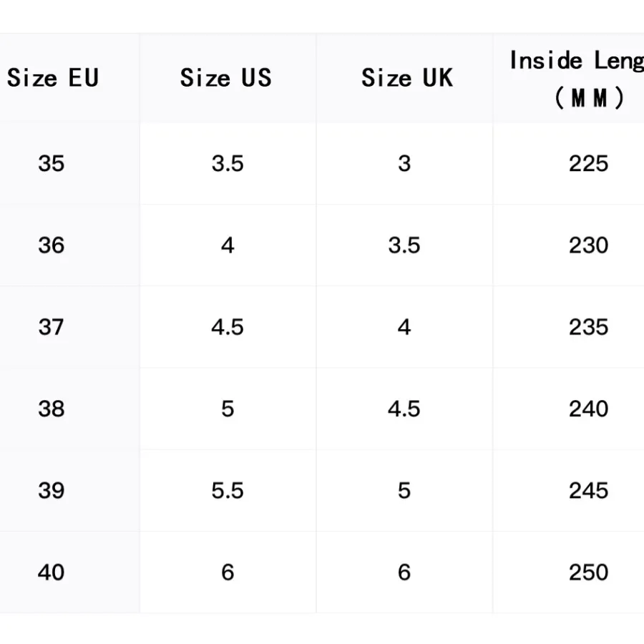This screenshot has height=644, width=644.
Task: Click the Size EU column header
Action: (53, 77)
